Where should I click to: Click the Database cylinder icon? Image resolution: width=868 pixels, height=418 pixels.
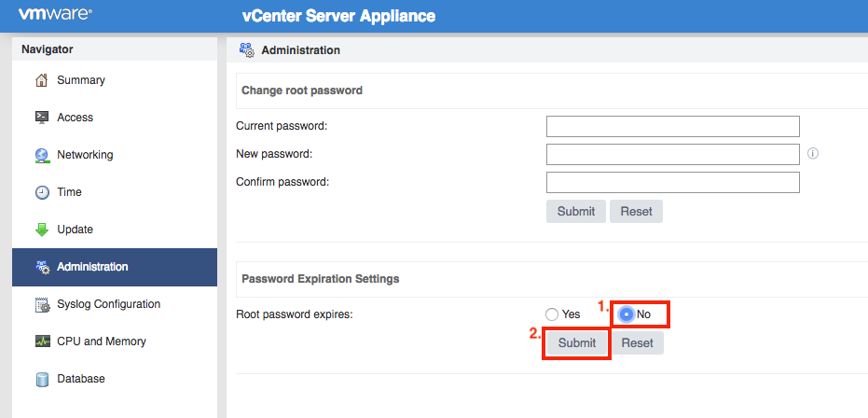(42, 379)
